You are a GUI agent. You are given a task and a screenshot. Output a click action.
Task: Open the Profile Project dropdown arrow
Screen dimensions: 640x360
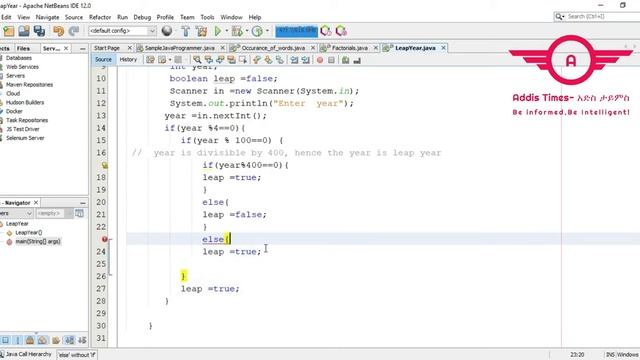click(267, 31)
